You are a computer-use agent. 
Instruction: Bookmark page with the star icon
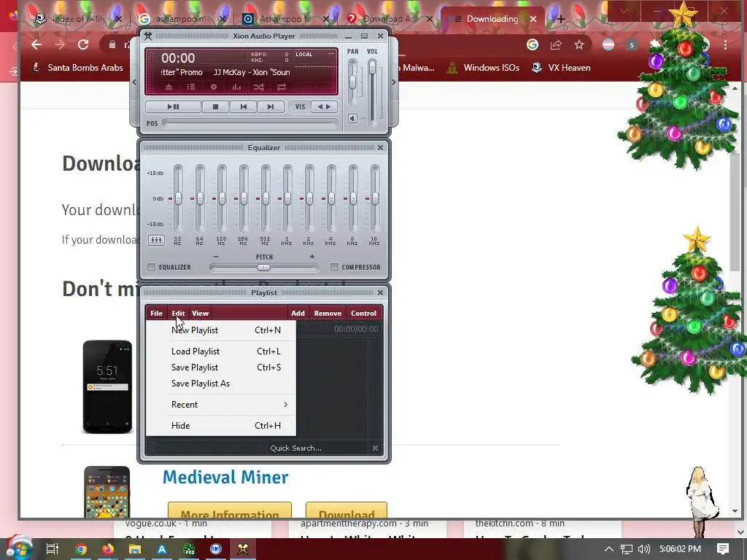[x=578, y=44]
